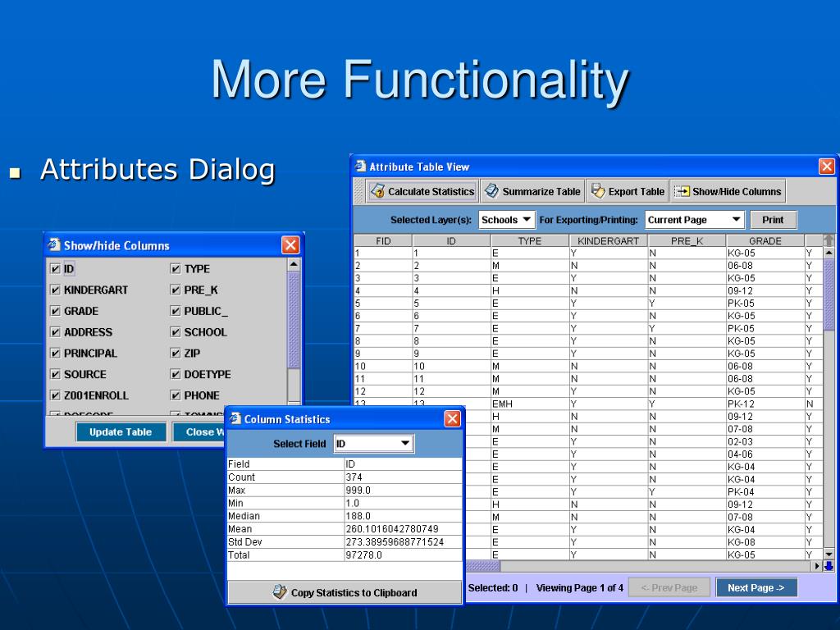Click the TYPE column header in table

530,240
